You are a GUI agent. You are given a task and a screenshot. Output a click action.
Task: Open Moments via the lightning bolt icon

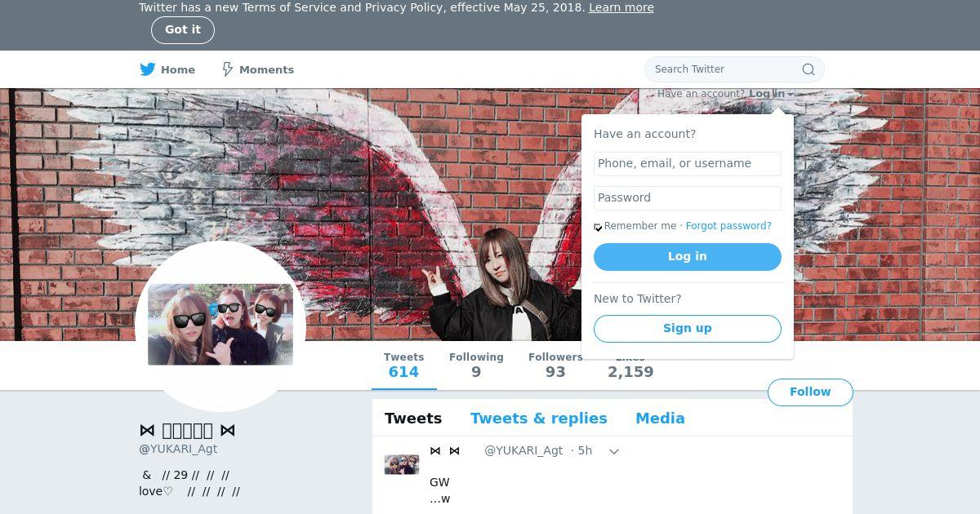[228, 69]
